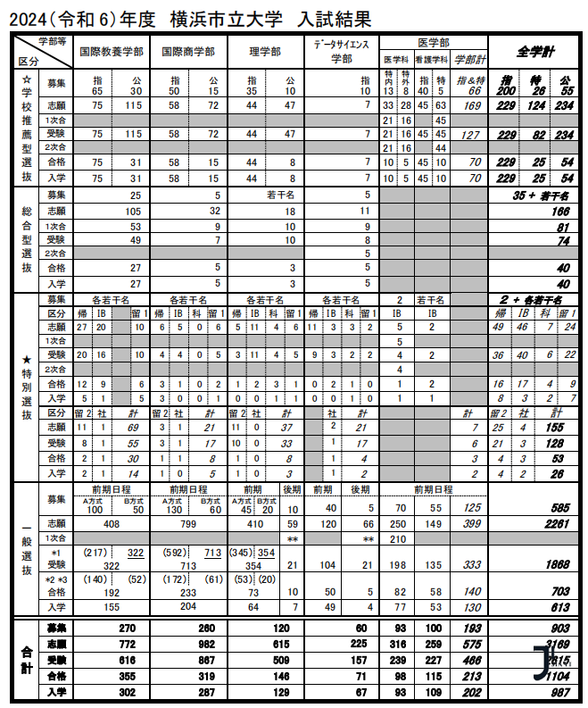Click the value 585 in 全学計 募集
This screenshot has height=708, width=588.
click(x=560, y=508)
